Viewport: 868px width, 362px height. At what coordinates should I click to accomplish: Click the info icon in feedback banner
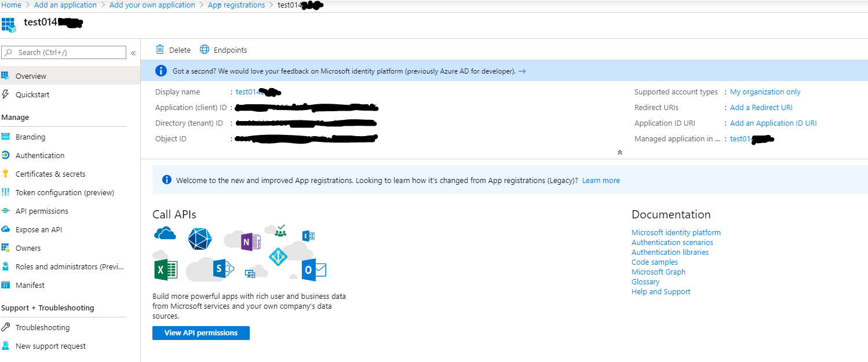161,71
